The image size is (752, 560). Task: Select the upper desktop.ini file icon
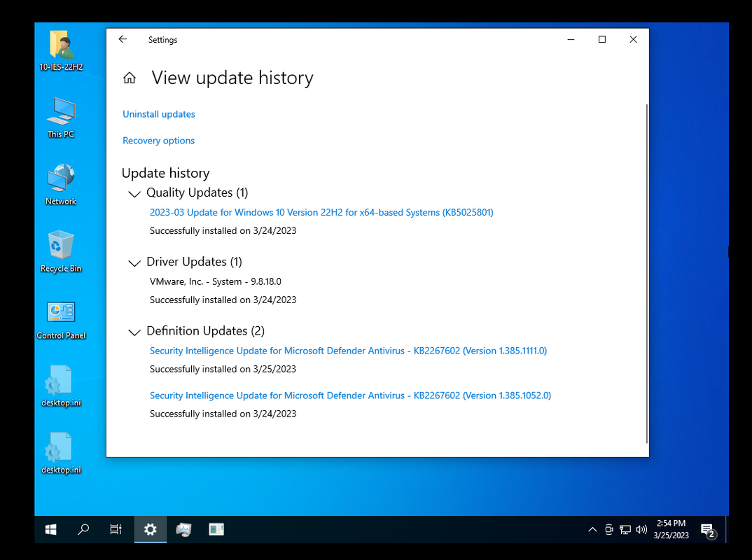coord(61,386)
